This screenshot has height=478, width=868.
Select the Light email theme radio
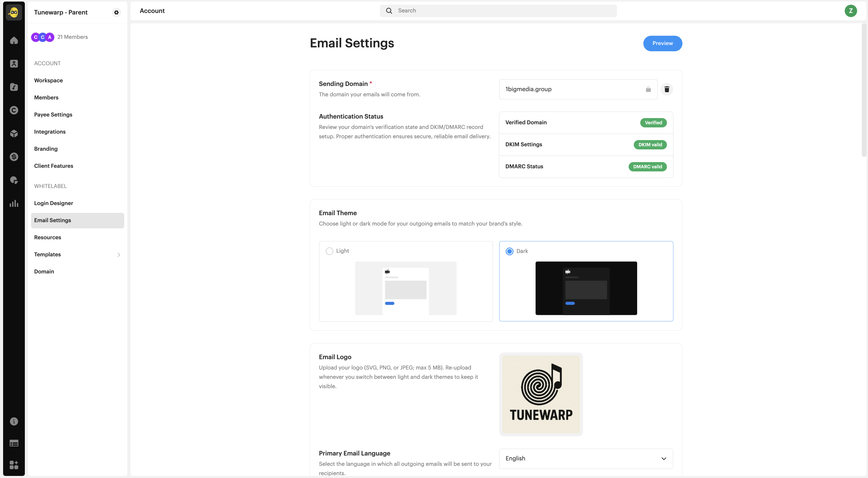pos(329,251)
